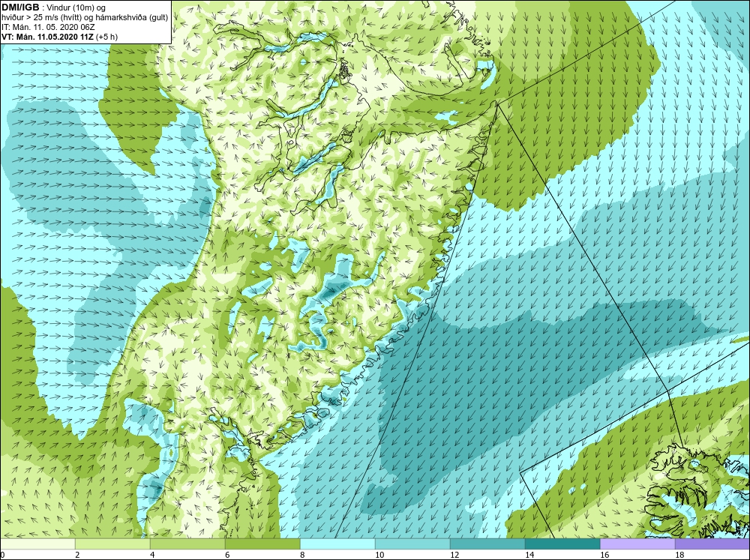Click the 16–18 m/s lavender legend swatch
The image size is (750, 560).
coord(637,544)
